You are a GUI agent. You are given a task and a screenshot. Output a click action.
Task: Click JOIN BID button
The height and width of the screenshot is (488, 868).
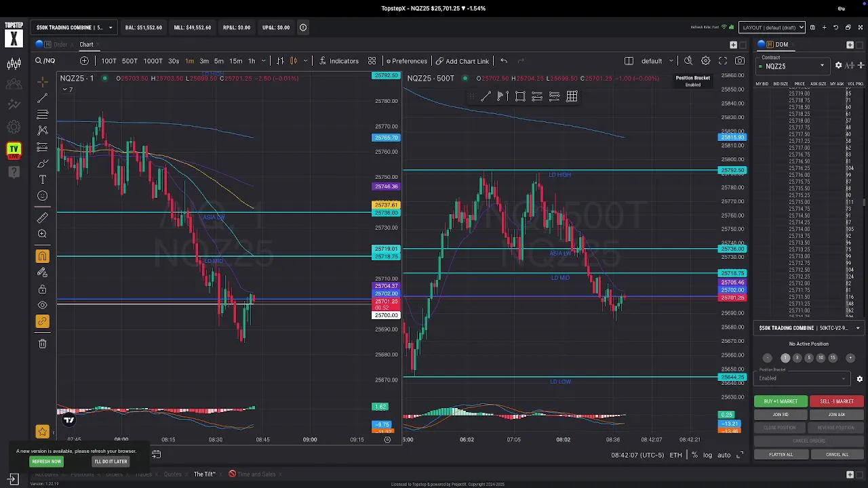pos(781,415)
